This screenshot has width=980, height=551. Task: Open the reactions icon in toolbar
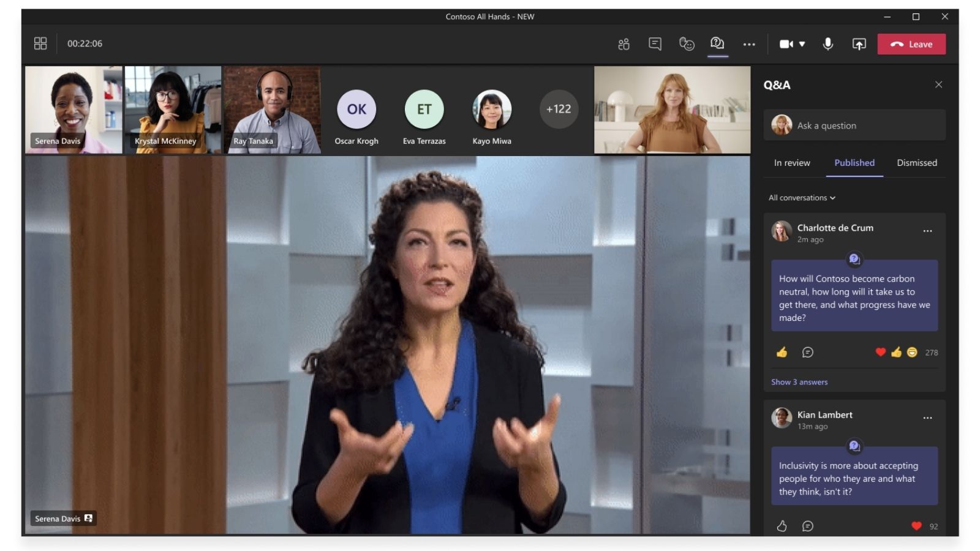tap(687, 44)
